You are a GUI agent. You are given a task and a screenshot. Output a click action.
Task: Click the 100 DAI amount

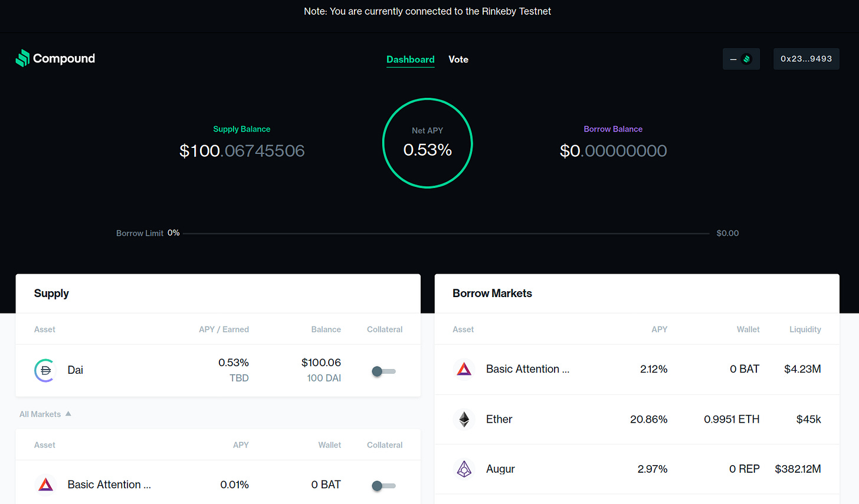(324, 378)
